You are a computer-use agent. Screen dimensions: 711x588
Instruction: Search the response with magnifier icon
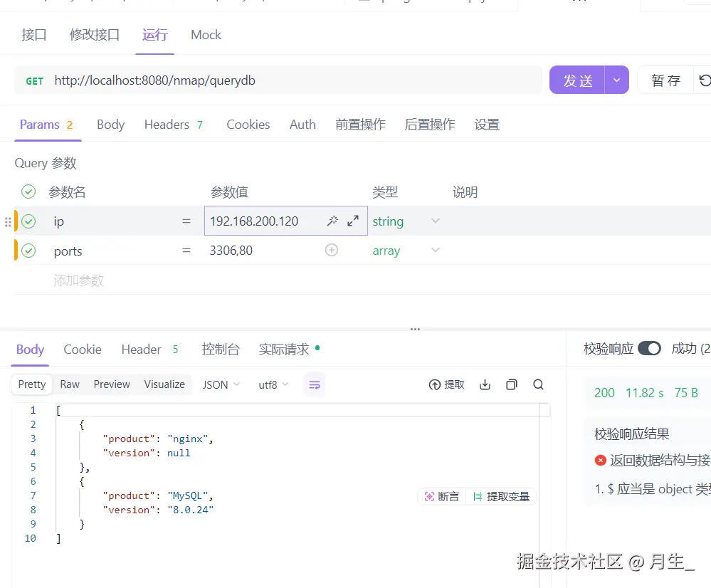point(538,384)
